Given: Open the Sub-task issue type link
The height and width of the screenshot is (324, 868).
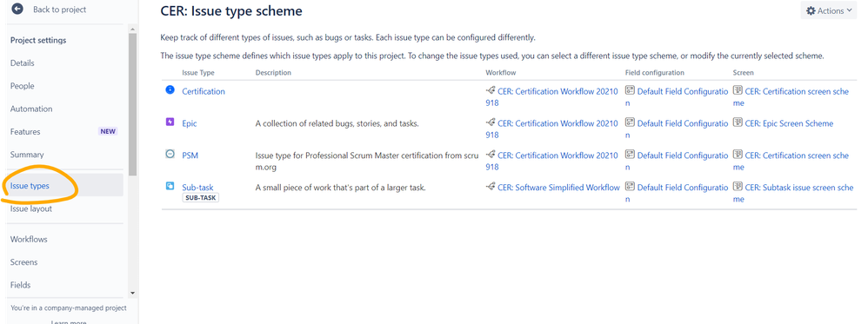Looking at the screenshot, I should [x=197, y=188].
